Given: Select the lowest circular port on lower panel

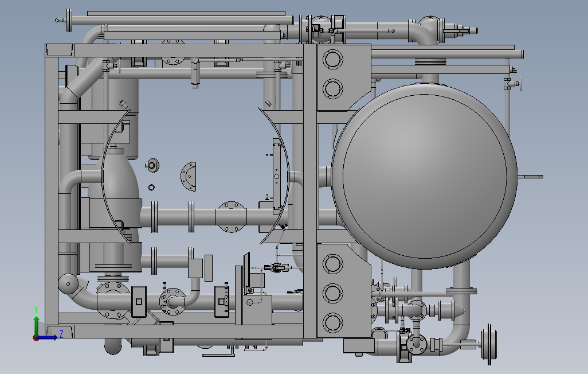Looking at the screenshot, I should [332, 322].
